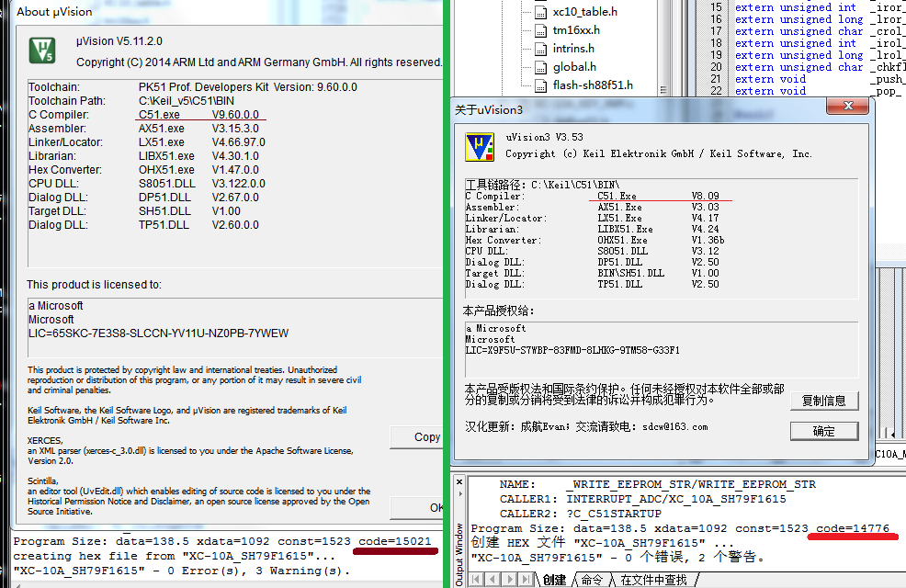
Task: Jump to first output tab with arrow
Action: pyautogui.click(x=476, y=580)
